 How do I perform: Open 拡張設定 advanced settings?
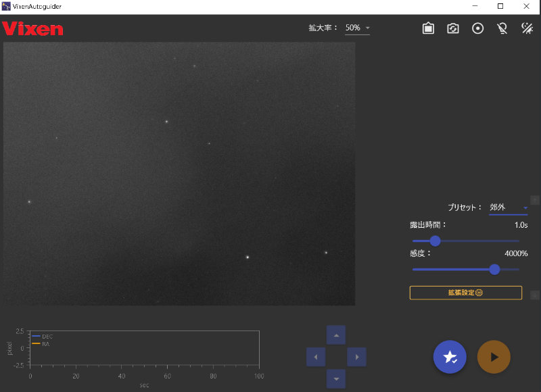pos(465,293)
